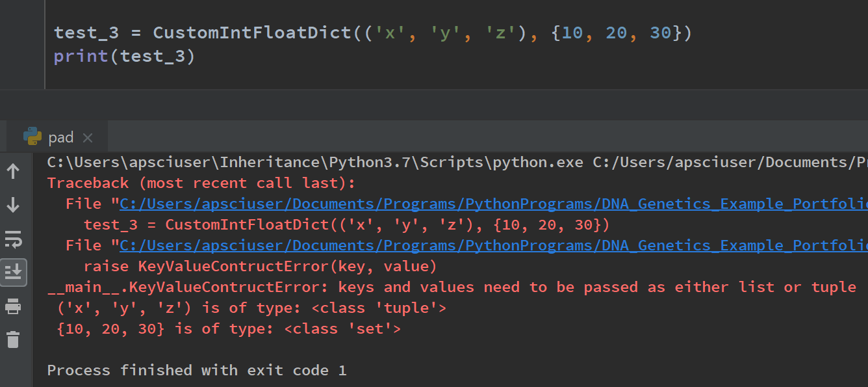868x387 pixels.
Task: Toggle the Scroll to End button
Action: coord(13,272)
